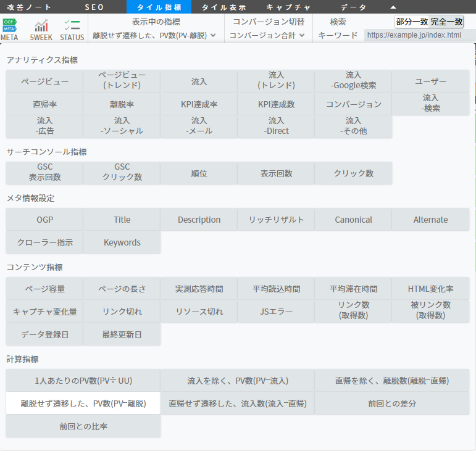Collapse the menu with the up arrow
This screenshot has height=451, width=476.
point(393,7)
